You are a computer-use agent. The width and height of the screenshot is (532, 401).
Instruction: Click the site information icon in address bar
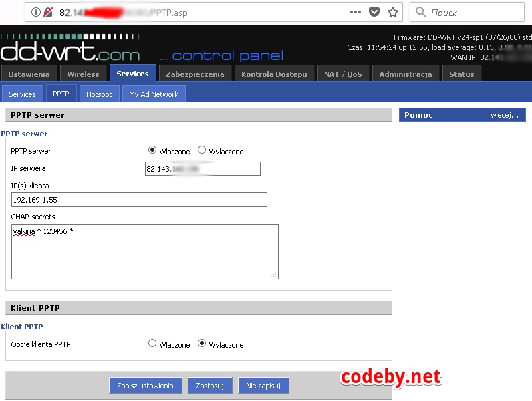click(36, 12)
